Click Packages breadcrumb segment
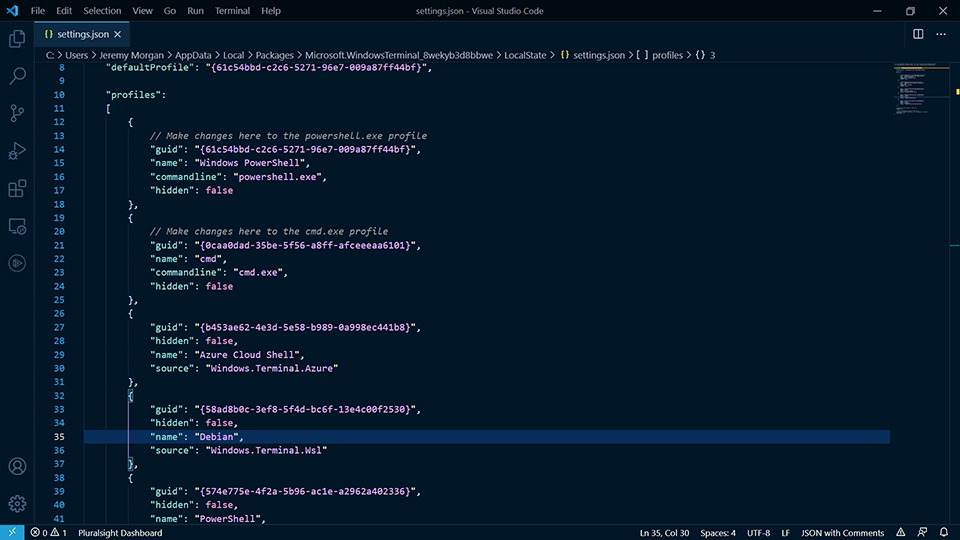Viewport: 960px width, 540px height. [x=274, y=55]
